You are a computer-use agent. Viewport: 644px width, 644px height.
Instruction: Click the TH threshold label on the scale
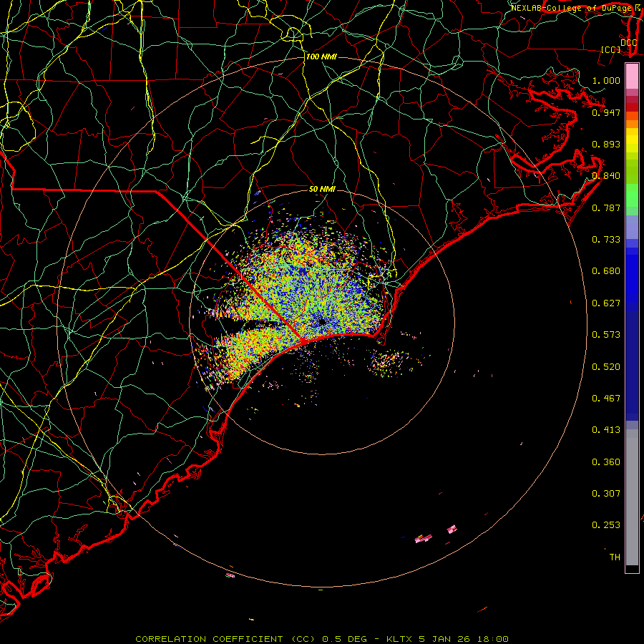tap(615, 557)
